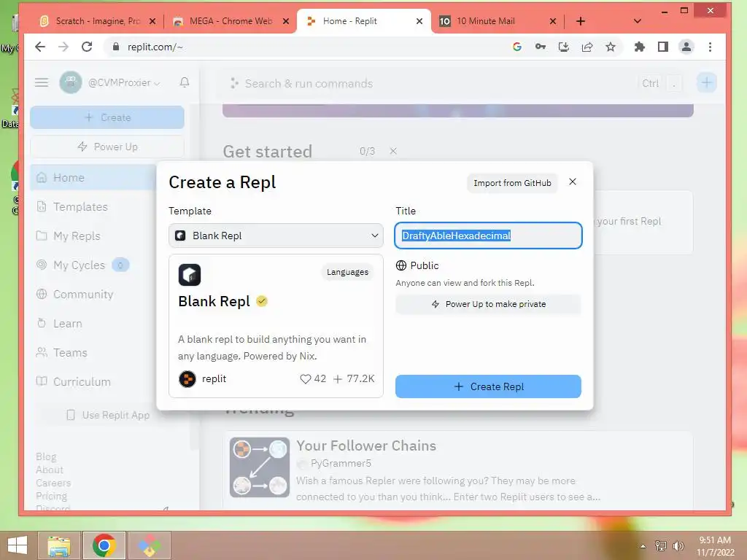Click the volume speaker tray icon
The height and width of the screenshot is (560, 747).
click(x=678, y=546)
